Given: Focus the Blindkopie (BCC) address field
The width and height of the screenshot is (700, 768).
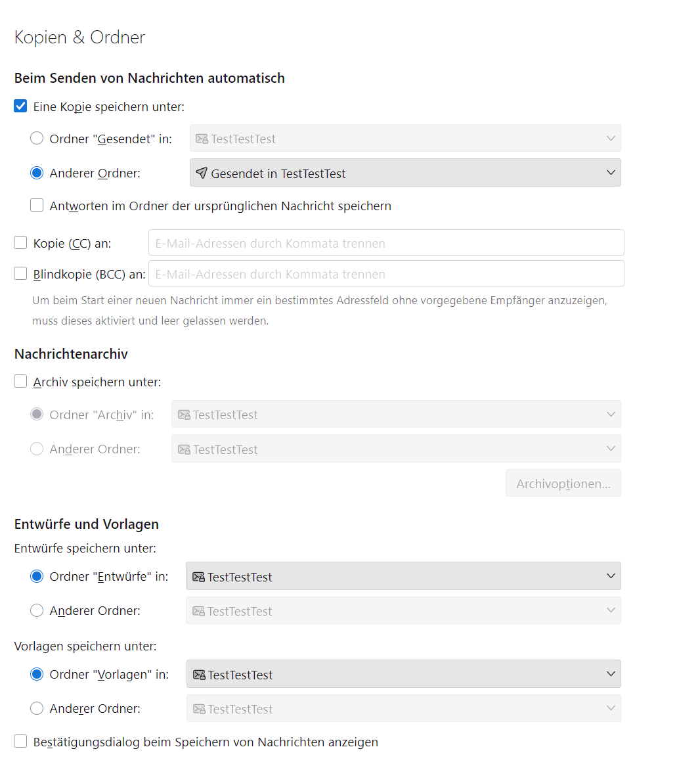Looking at the screenshot, I should (386, 274).
